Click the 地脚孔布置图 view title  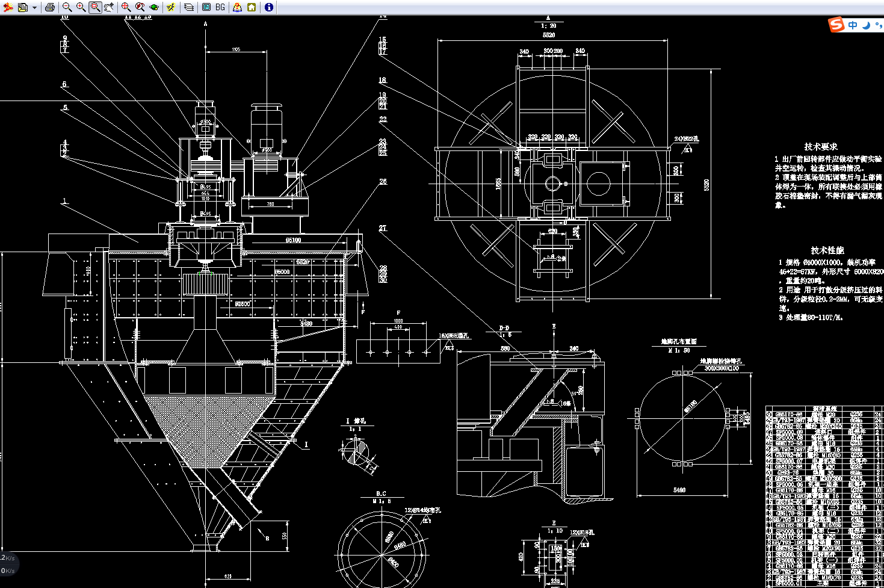[x=679, y=341]
